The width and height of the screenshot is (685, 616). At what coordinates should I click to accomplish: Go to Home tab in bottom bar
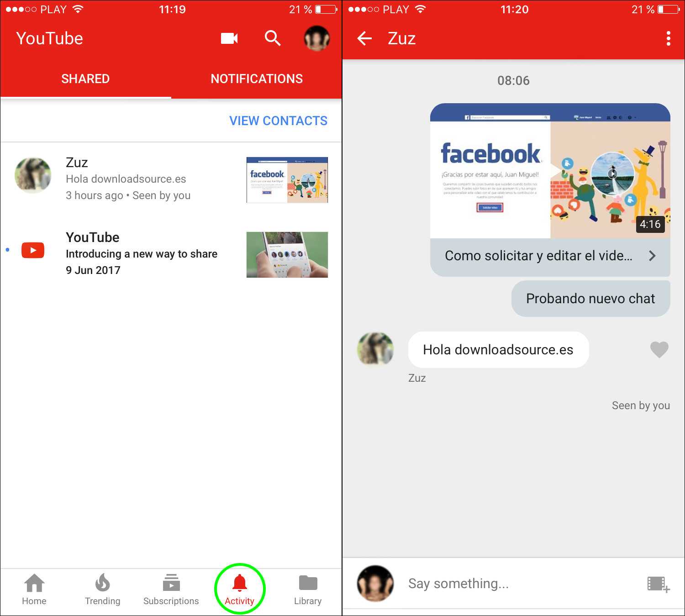pos(34,590)
